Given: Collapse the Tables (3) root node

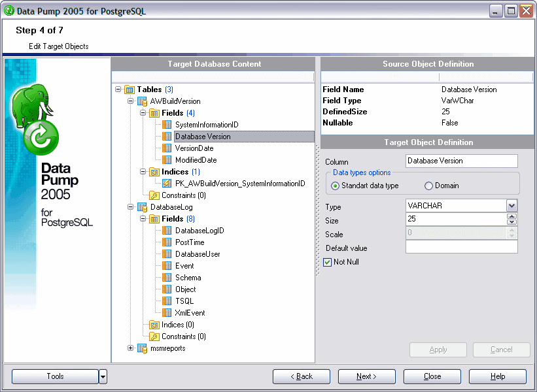Looking at the screenshot, I should pos(118,90).
